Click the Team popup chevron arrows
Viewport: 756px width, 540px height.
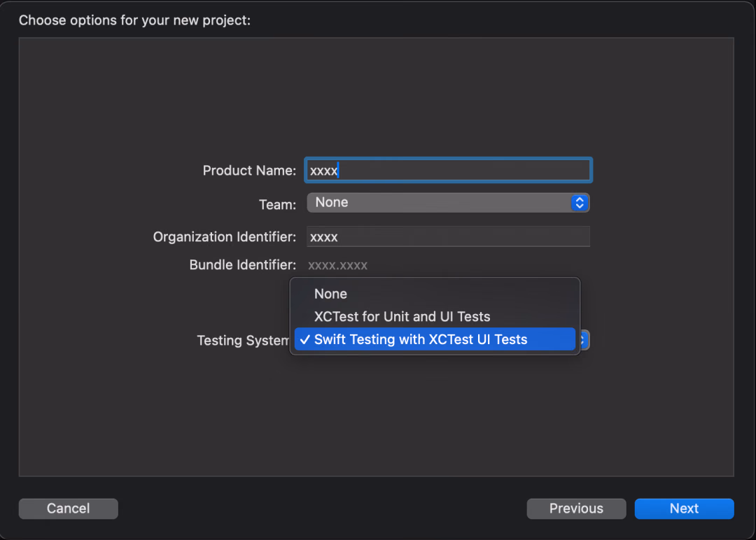click(x=580, y=203)
